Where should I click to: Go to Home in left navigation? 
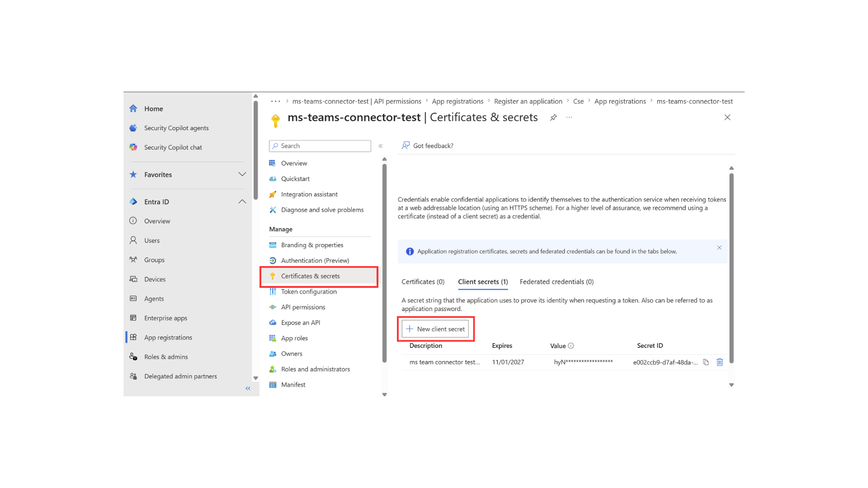pyautogui.click(x=153, y=108)
